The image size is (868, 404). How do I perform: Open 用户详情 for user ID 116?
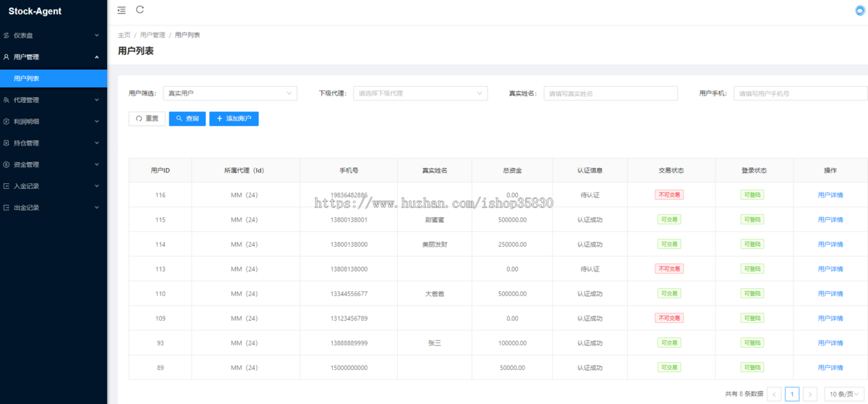[830, 195]
